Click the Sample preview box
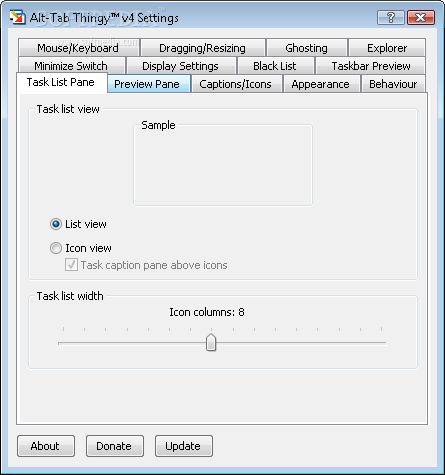Viewport: 445px width, 475px height. 223,165
